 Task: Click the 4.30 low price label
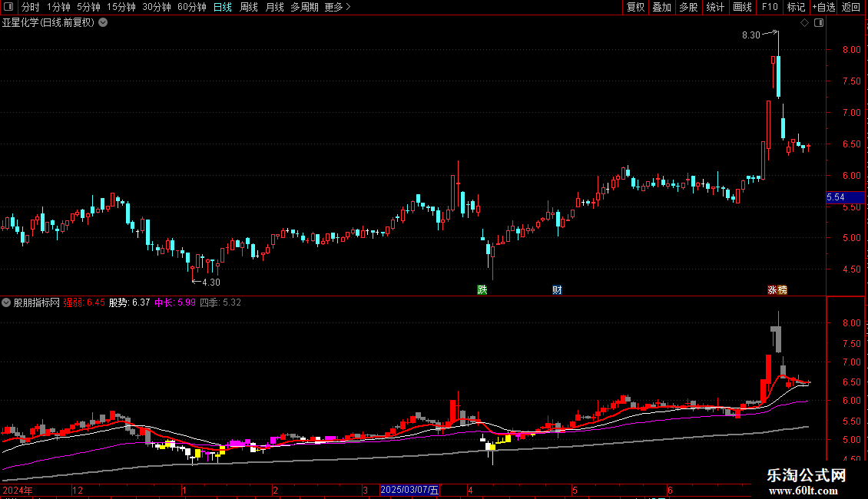click(211, 283)
